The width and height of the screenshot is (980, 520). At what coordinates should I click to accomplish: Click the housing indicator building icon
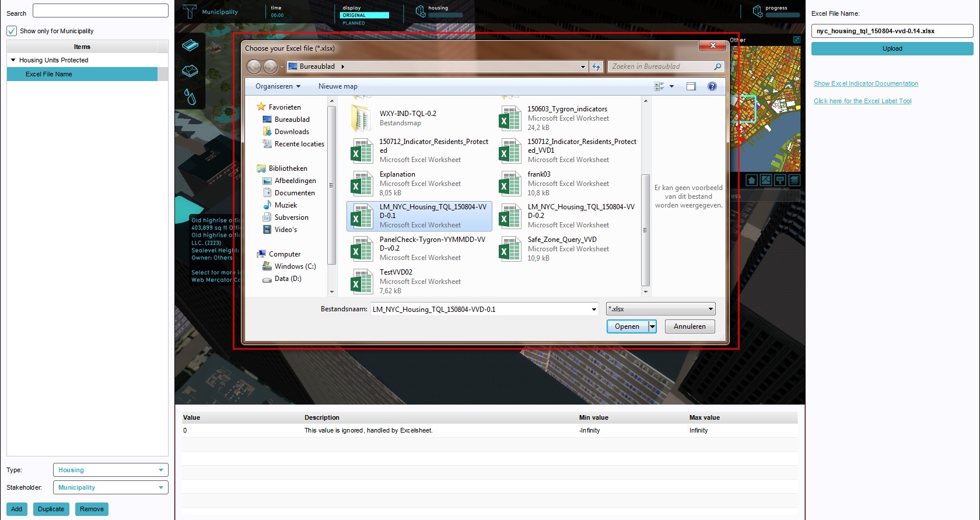click(420, 12)
